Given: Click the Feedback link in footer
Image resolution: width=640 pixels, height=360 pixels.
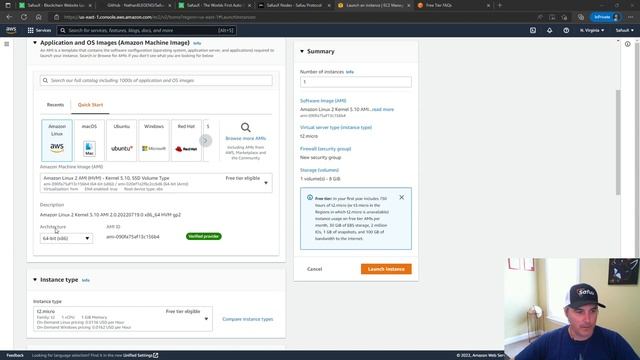Looking at the screenshot, I should (15, 356).
